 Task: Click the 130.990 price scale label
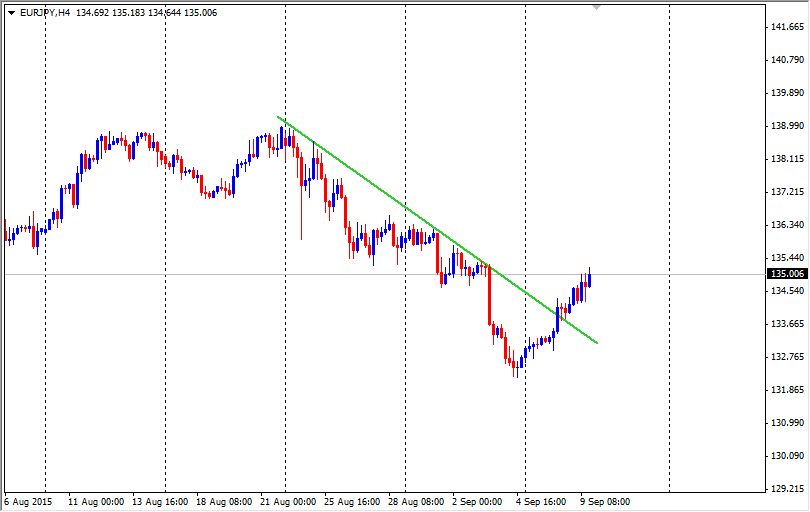[787, 423]
